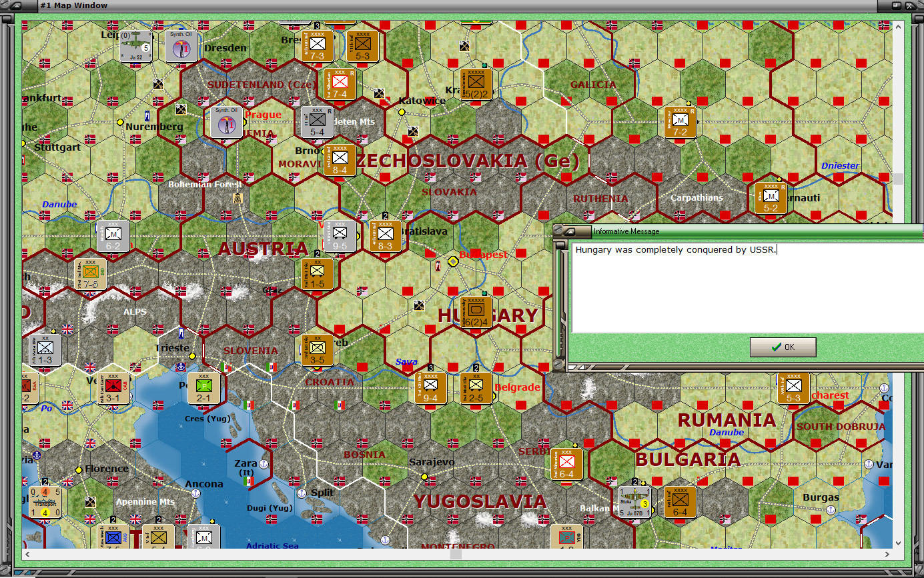924x578 pixels.
Task: Click the Sarajevo city label
Action: click(432, 462)
